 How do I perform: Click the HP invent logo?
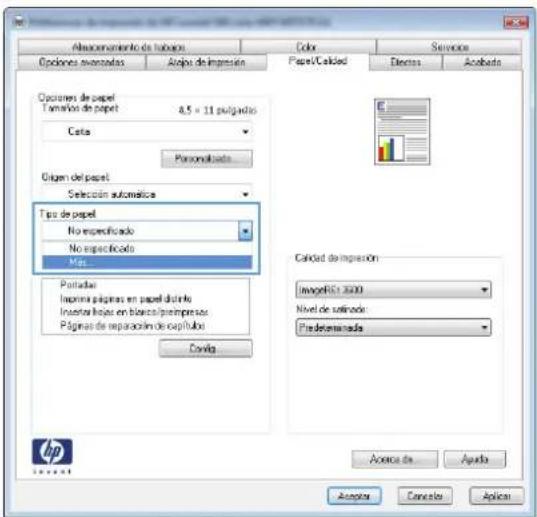(x=52, y=456)
